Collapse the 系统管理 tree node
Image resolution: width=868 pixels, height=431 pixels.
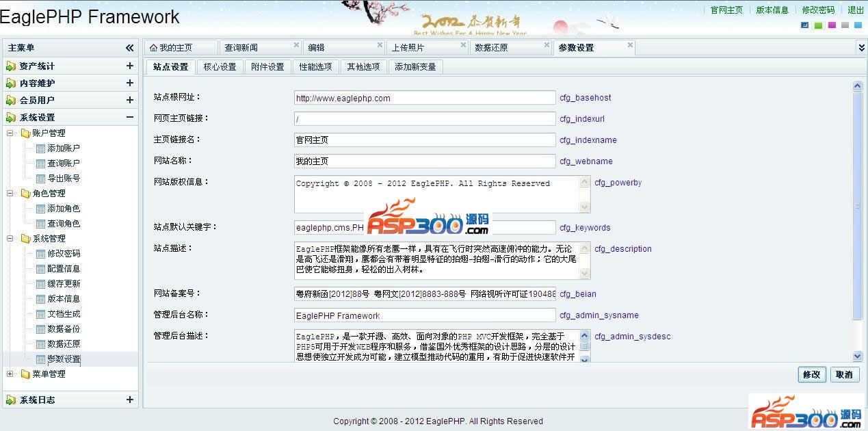point(10,238)
